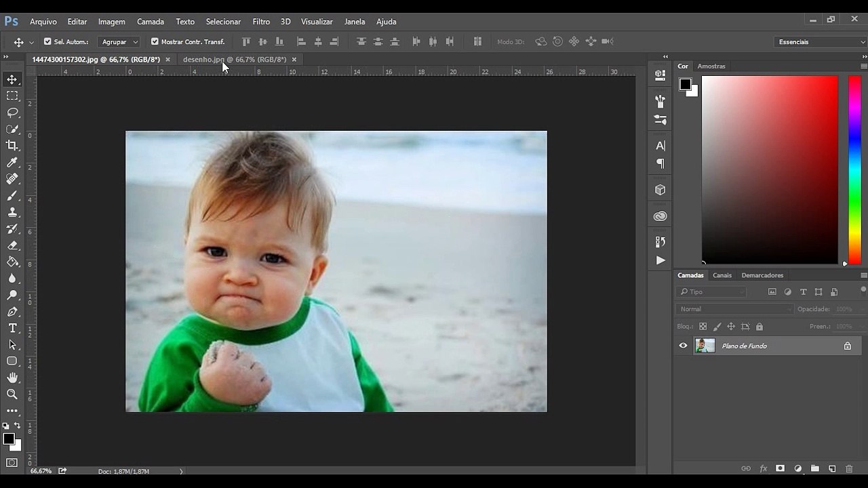The image size is (868, 488).
Task: Open the Move tool preset picker arrow
Action: tap(31, 42)
